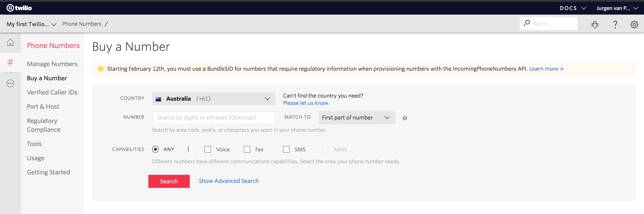Screen dimensions: 644x214
Task: Click the search magnifier icon
Action: pos(527,23)
